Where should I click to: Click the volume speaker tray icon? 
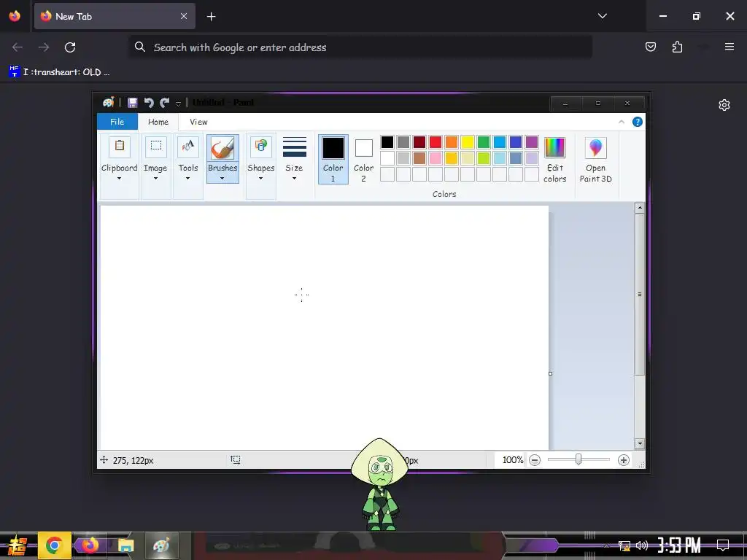pyautogui.click(x=642, y=545)
